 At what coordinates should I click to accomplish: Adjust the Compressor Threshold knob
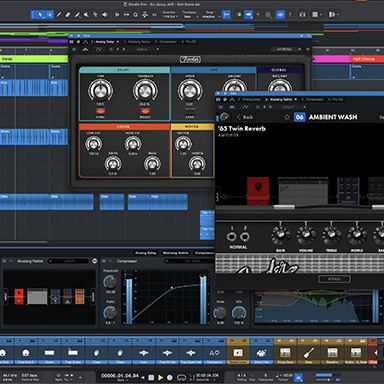coord(110,282)
